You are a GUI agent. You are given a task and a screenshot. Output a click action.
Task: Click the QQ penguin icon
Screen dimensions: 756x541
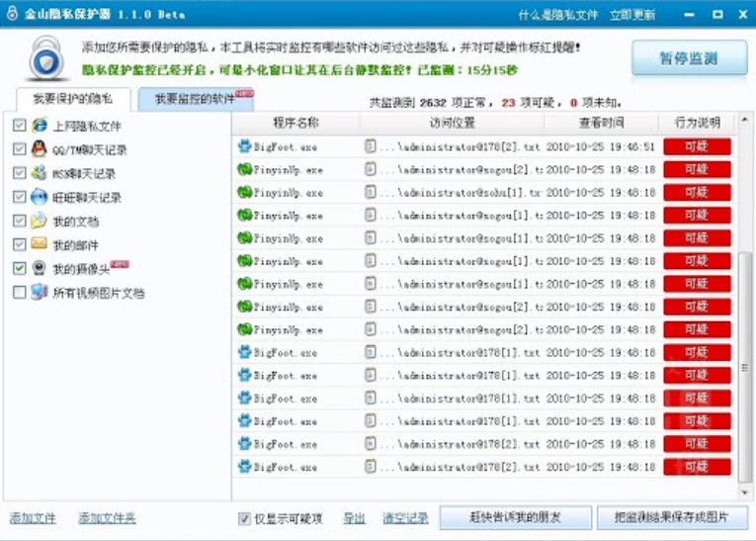(x=40, y=149)
